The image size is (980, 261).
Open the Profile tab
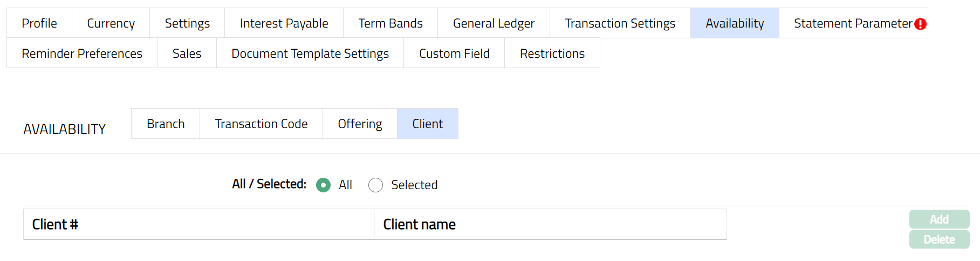(39, 23)
